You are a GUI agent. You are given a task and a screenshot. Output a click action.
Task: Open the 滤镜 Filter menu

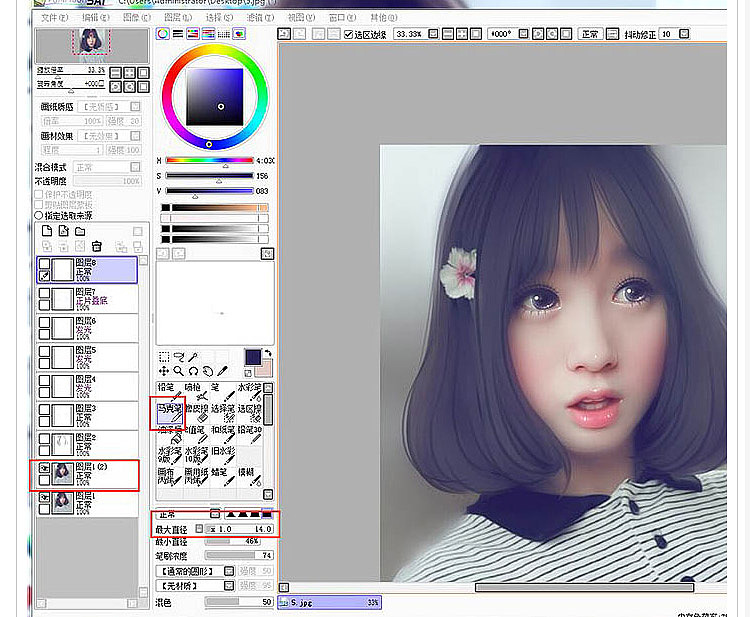click(x=260, y=17)
